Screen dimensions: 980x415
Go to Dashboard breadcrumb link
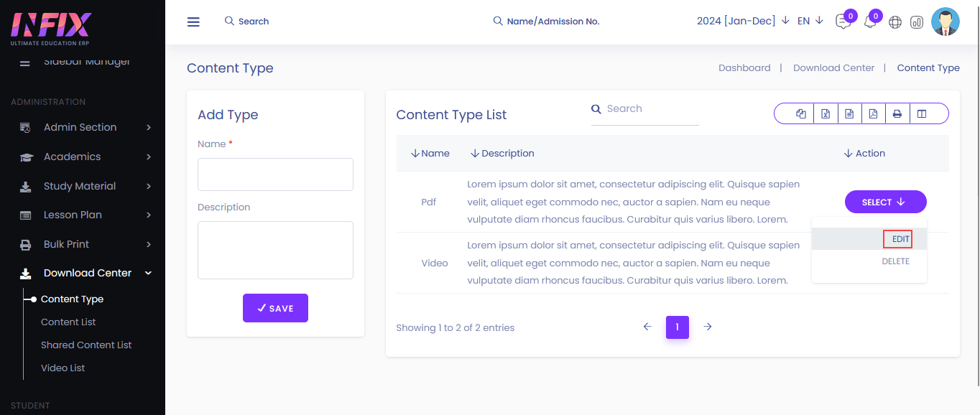pyautogui.click(x=744, y=67)
